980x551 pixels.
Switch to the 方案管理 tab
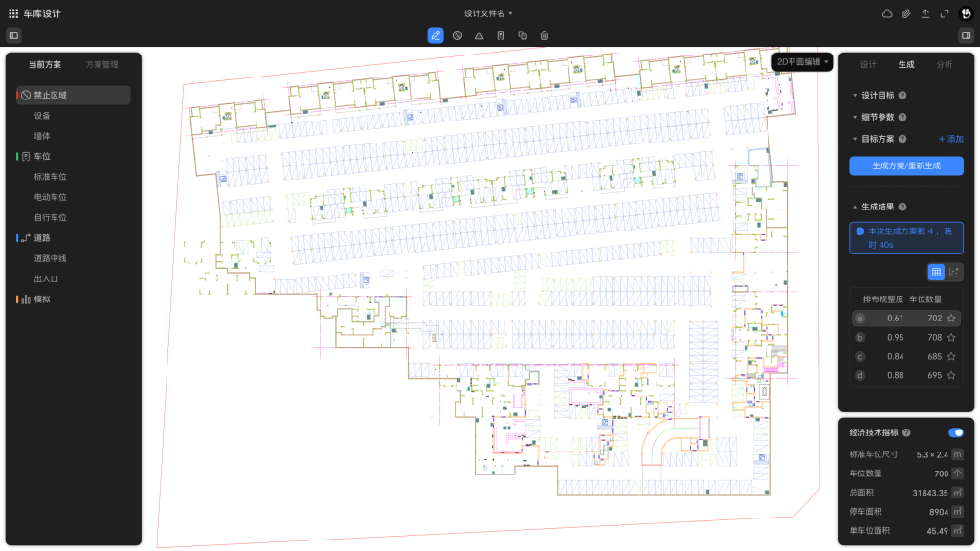(x=102, y=65)
